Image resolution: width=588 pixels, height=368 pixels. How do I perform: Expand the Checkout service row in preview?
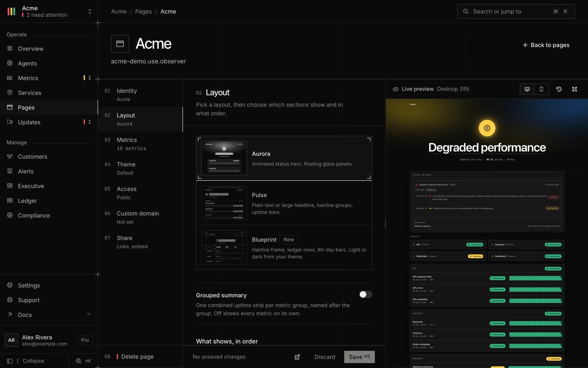526,245
